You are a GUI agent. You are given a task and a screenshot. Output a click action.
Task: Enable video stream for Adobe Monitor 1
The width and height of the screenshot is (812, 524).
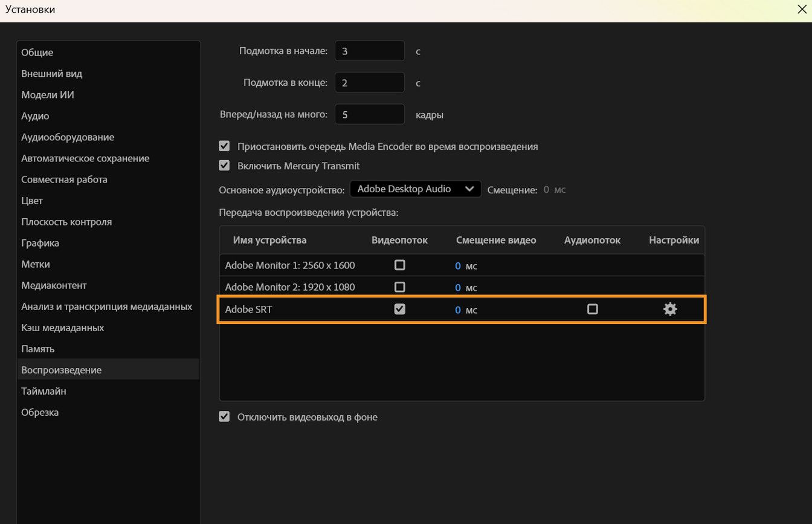[399, 265]
